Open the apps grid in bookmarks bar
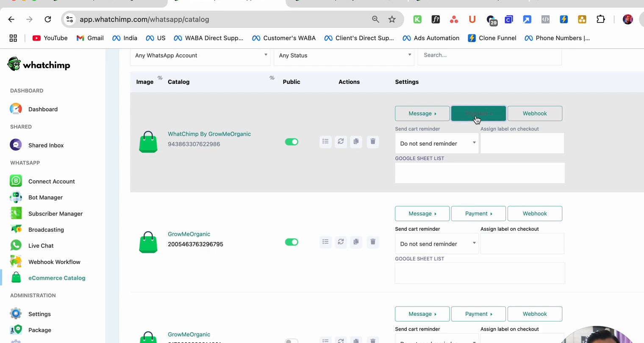 tap(13, 38)
